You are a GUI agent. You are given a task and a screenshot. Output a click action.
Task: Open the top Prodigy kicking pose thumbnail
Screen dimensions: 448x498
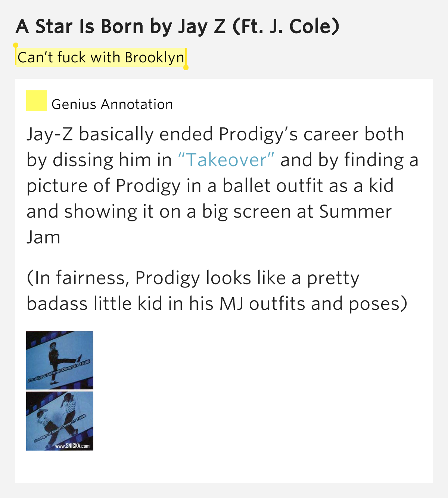click(x=60, y=360)
